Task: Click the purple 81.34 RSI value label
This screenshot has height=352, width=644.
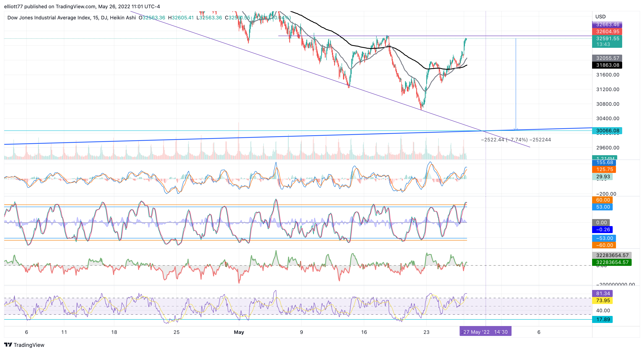Action: (x=602, y=293)
